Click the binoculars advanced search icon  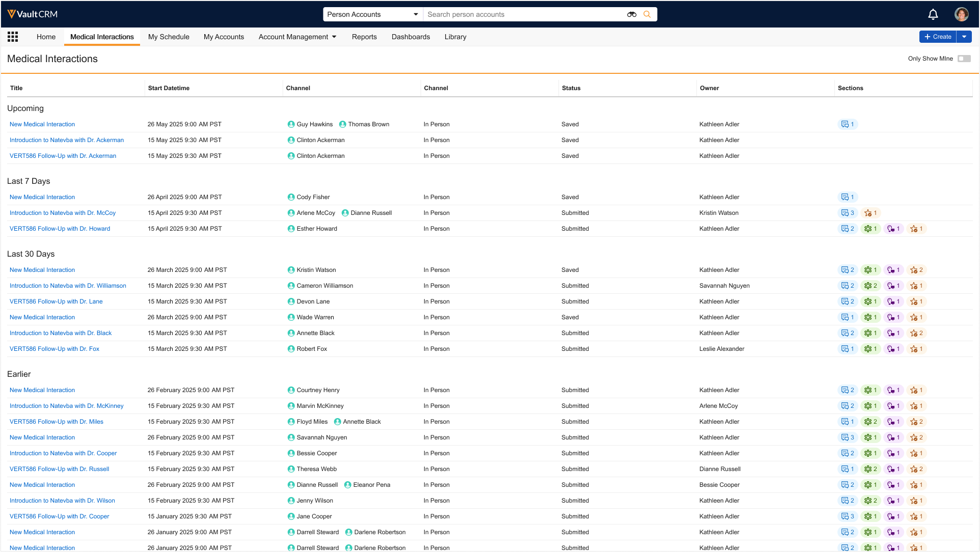632,14
